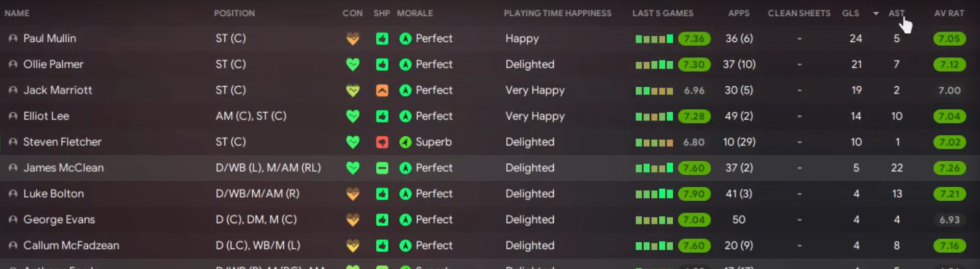This screenshot has height=269, width=980.
Task: Click Elliot Lee's Perfect morale icon
Action: pyautogui.click(x=405, y=116)
